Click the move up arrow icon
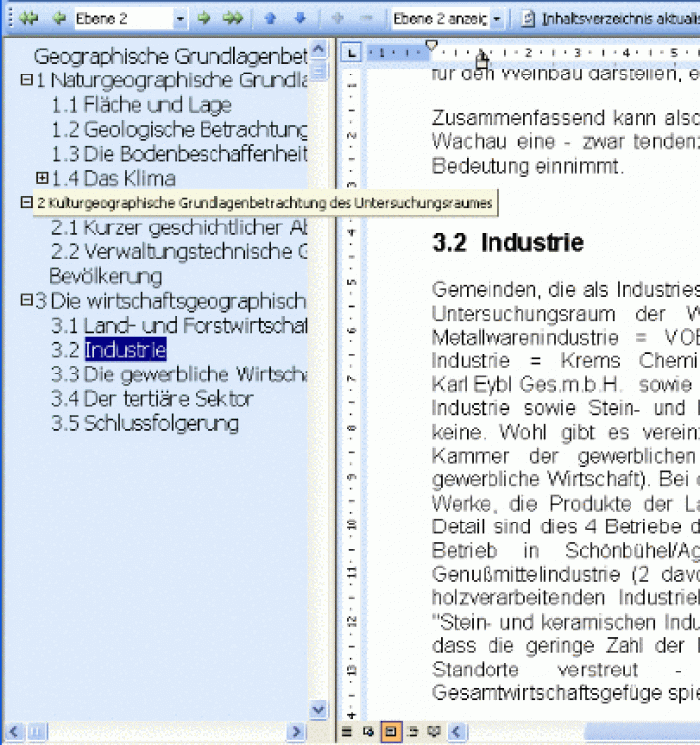700x745 pixels. pyautogui.click(x=270, y=18)
